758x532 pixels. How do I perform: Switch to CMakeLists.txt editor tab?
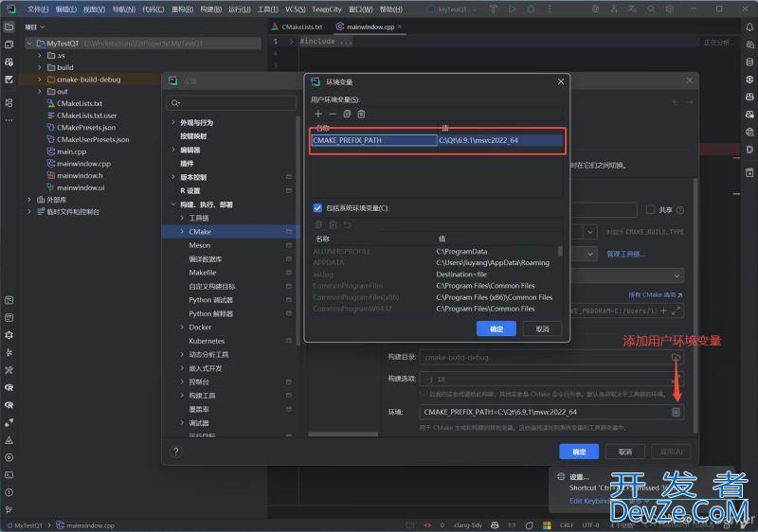pyautogui.click(x=297, y=27)
